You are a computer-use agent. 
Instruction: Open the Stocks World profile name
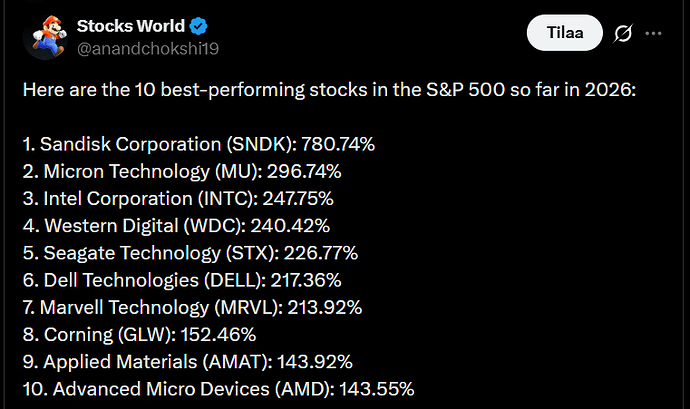131,26
